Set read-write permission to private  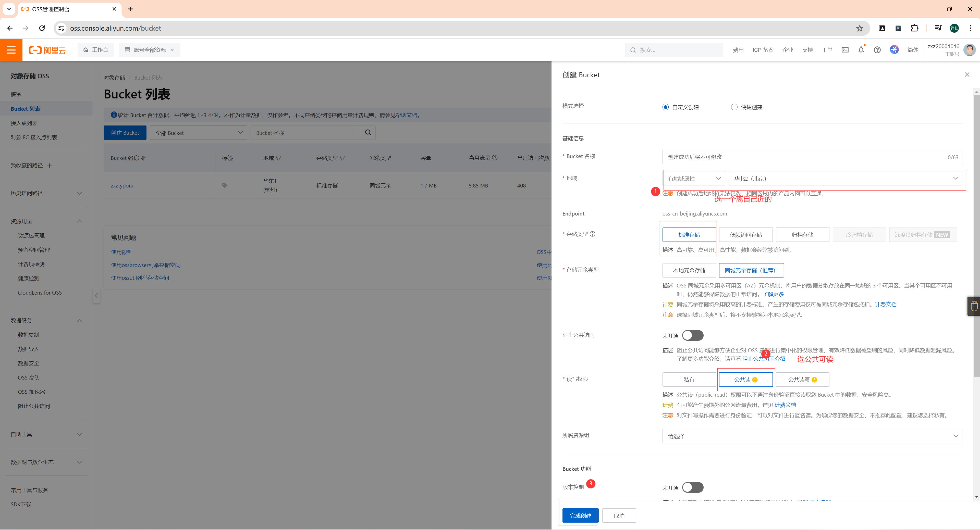[689, 380]
